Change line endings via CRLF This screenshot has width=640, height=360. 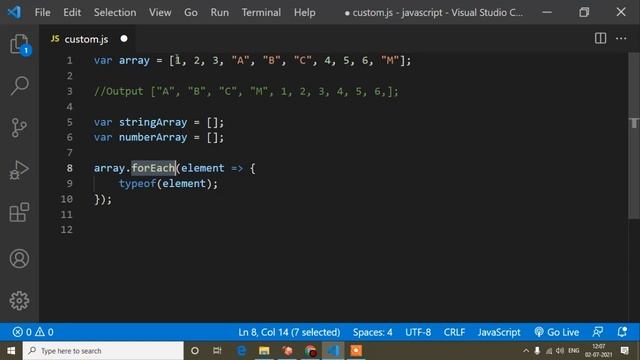(x=454, y=332)
